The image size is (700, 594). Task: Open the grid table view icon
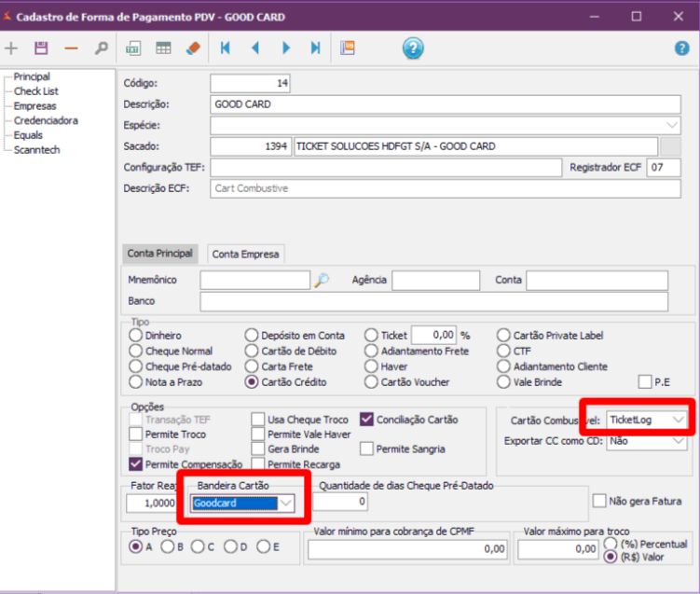tap(163, 48)
